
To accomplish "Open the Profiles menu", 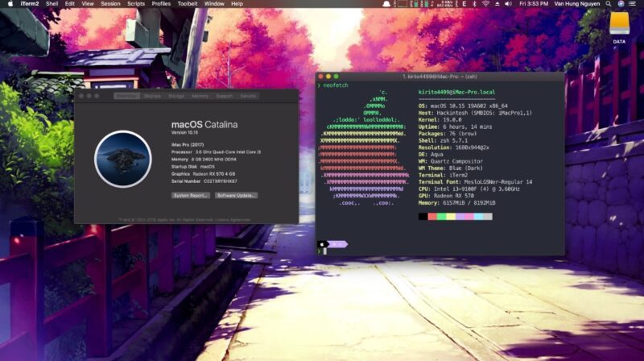I will 161,4.
